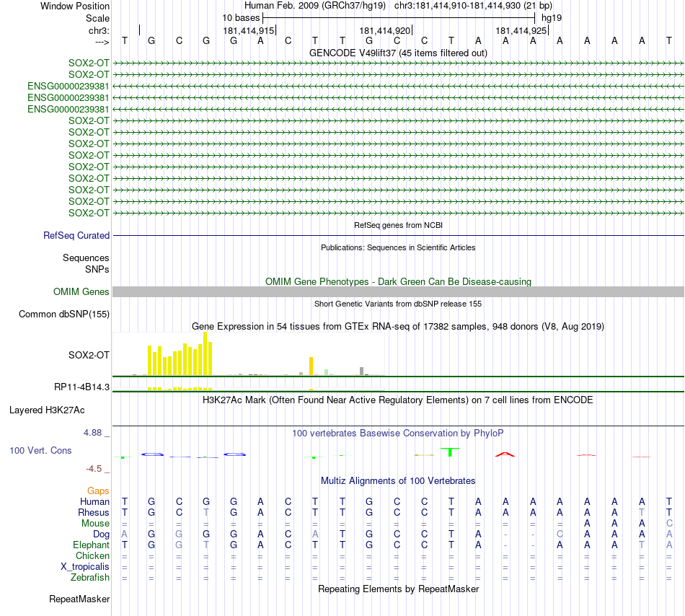This screenshot has width=685, height=616.
Task: Click the H3K27Ac Mark ENCODE track title
Action: [398, 400]
